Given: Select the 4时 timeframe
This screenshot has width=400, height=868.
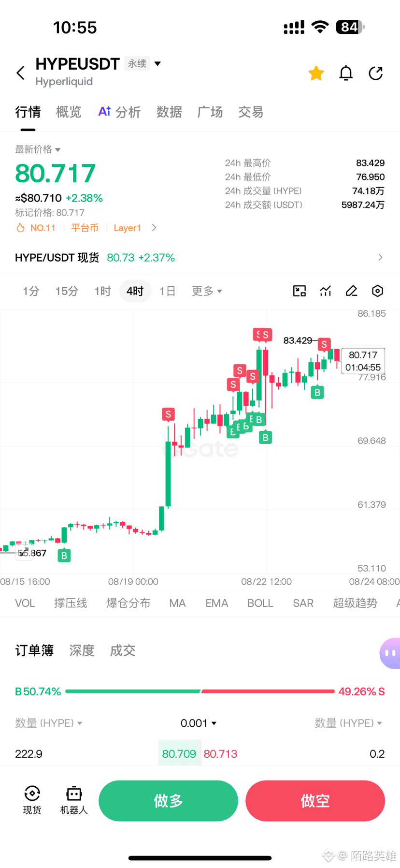Looking at the screenshot, I should pyautogui.click(x=135, y=291).
